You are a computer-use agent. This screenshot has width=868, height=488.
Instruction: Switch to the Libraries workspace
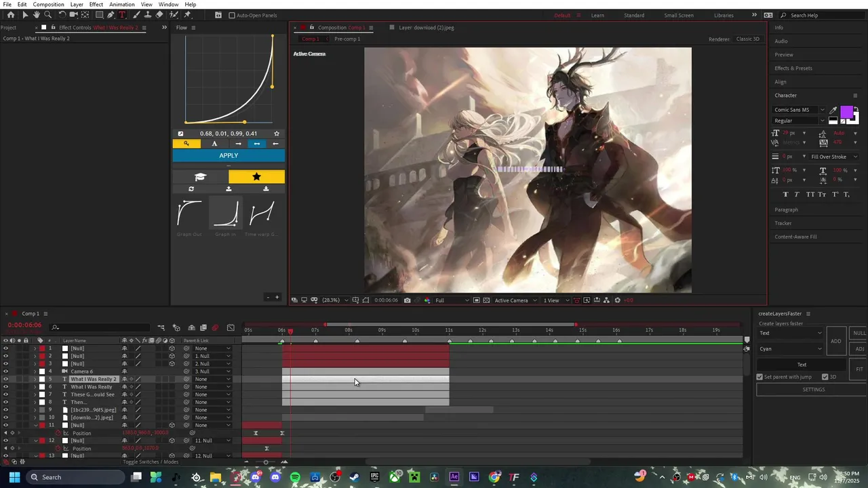(724, 15)
